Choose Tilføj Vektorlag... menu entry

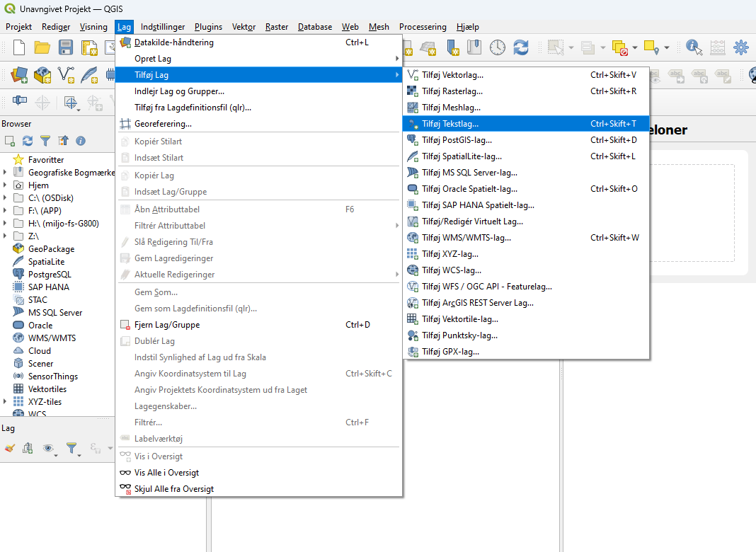[526, 75]
